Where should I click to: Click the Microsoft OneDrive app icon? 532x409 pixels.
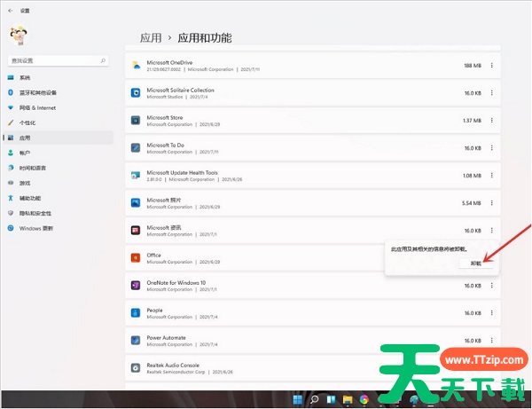[136, 65]
